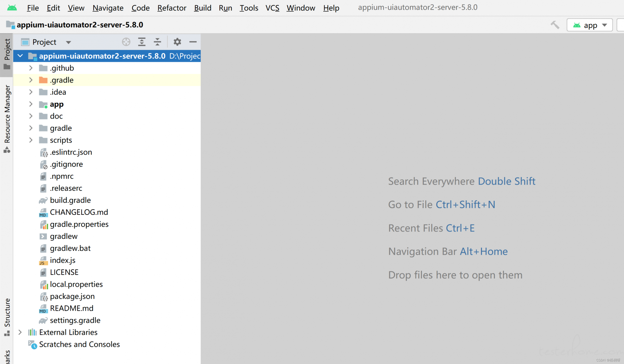Open the Structure side tab
624x364 pixels.
tap(7, 317)
